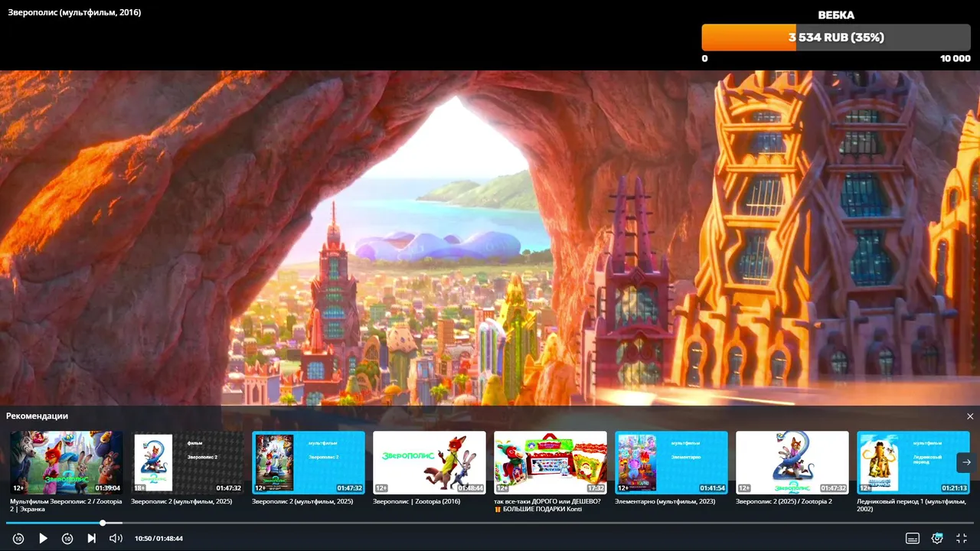Skip forward 10 seconds

point(67,539)
